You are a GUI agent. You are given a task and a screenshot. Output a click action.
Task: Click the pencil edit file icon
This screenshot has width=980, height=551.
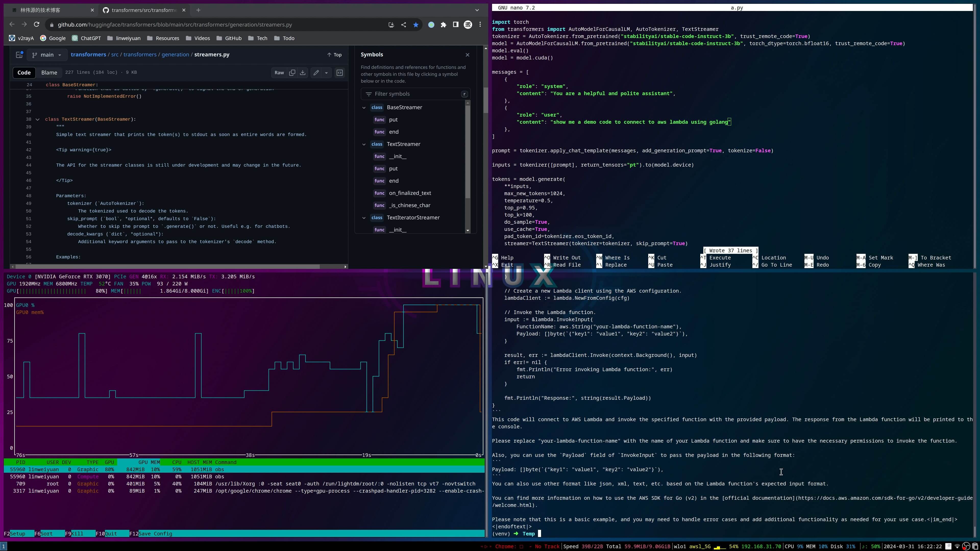click(316, 73)
